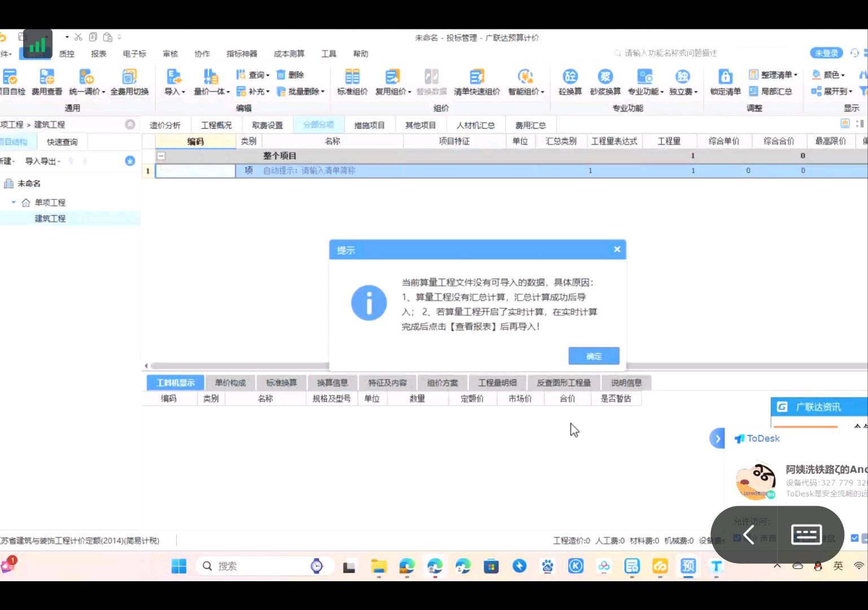Click the 编码 cell in row 1
This screenshot has height=610, width=868.
point(195,171)
